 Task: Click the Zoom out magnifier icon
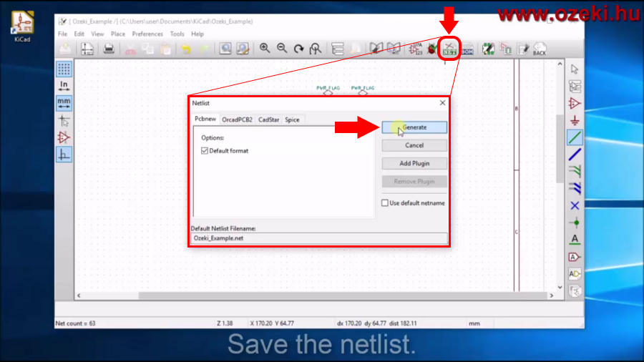click(x=282, y=49)
